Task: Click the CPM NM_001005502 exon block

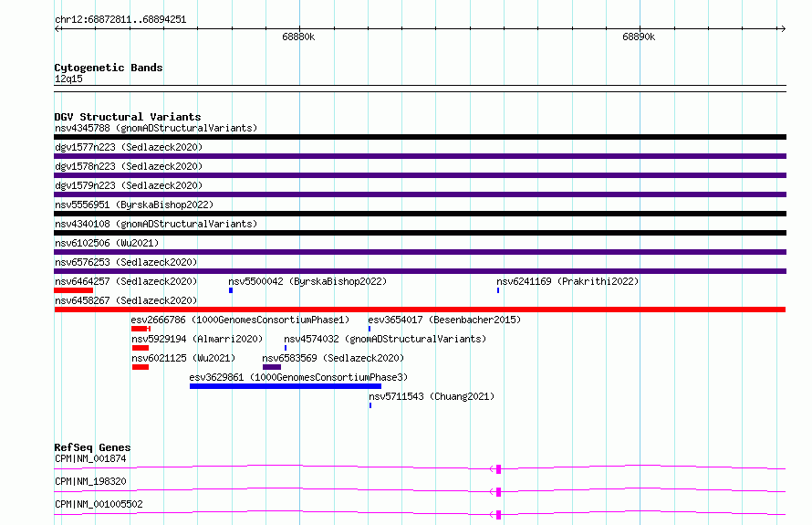Action: 499,515
